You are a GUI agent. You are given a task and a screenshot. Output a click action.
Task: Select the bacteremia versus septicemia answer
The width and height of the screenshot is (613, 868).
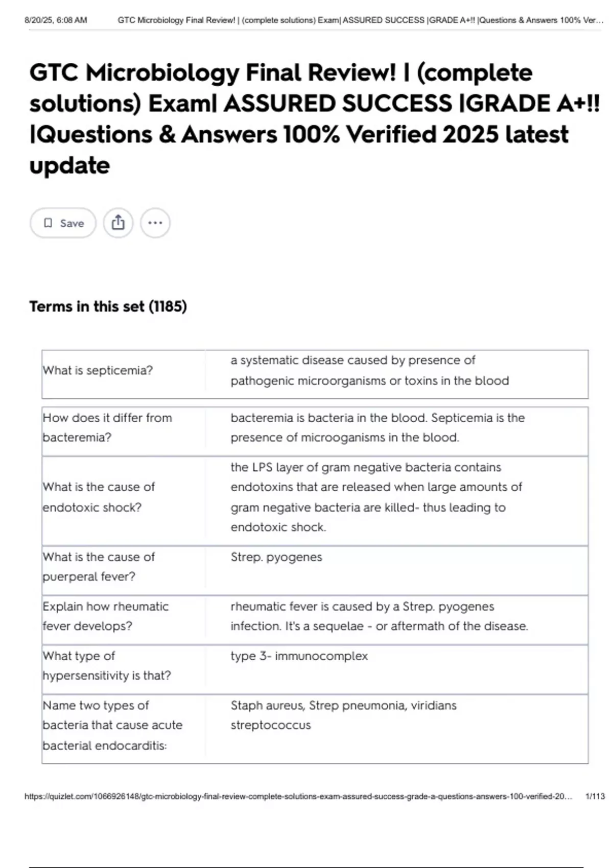[378, 427]
